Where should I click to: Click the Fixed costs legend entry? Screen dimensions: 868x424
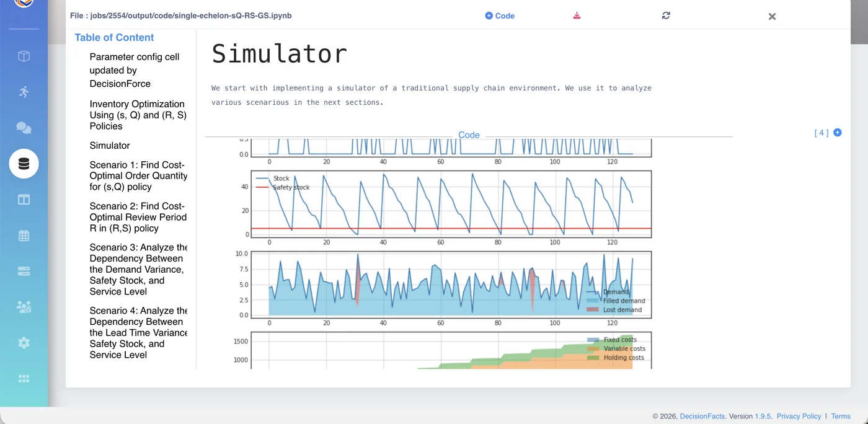coord(612,340)
